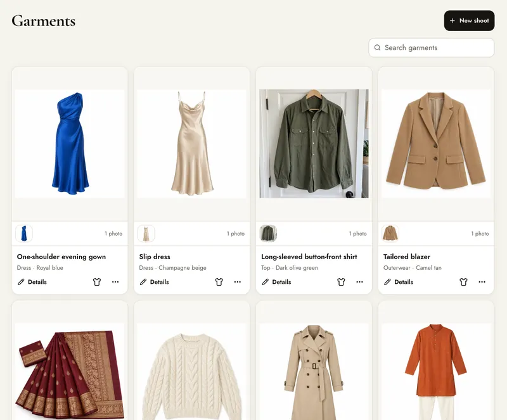The width and height of the screenshot is (507, 420).
Task: Click 1 photo count on Slip dress card
Action: pos(236,234)
